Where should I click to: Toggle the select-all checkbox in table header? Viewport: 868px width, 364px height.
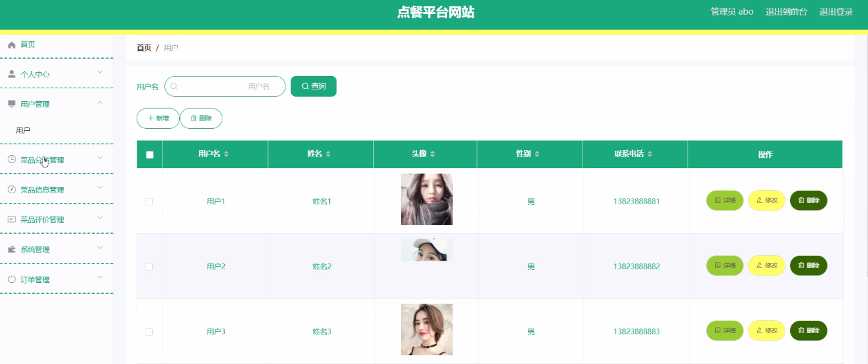click(150, 155)
